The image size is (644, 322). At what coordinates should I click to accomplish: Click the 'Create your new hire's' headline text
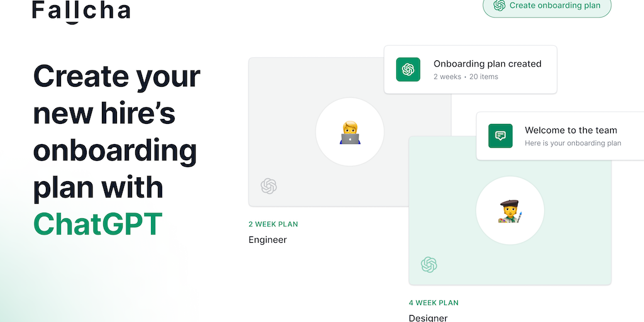click(x=116, y=95)
